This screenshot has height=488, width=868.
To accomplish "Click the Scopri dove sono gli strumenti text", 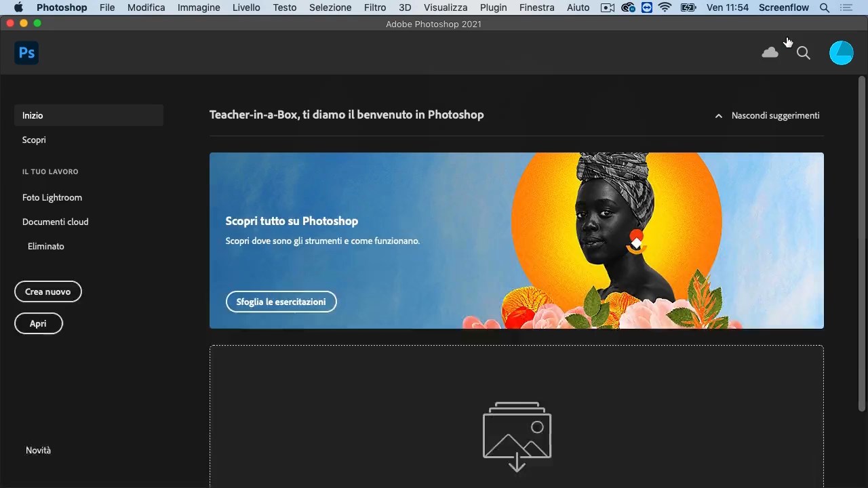I will click(x=323, y=241).
